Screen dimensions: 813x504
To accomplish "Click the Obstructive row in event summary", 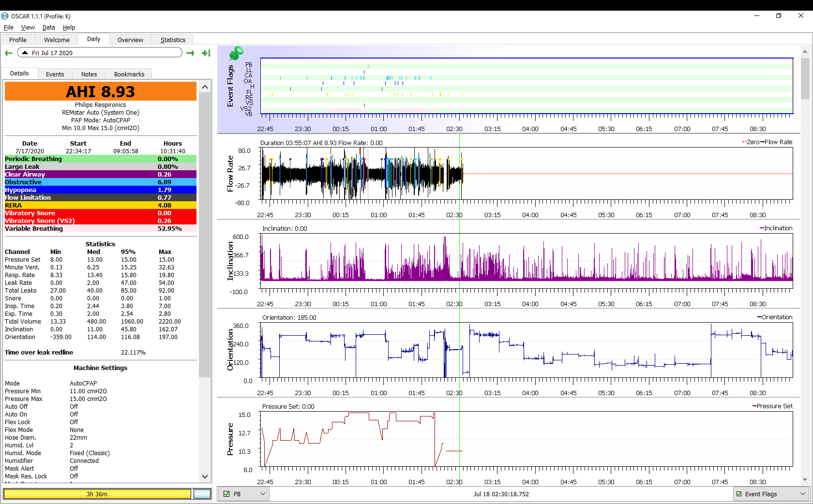I will click(x=101, y=182).
